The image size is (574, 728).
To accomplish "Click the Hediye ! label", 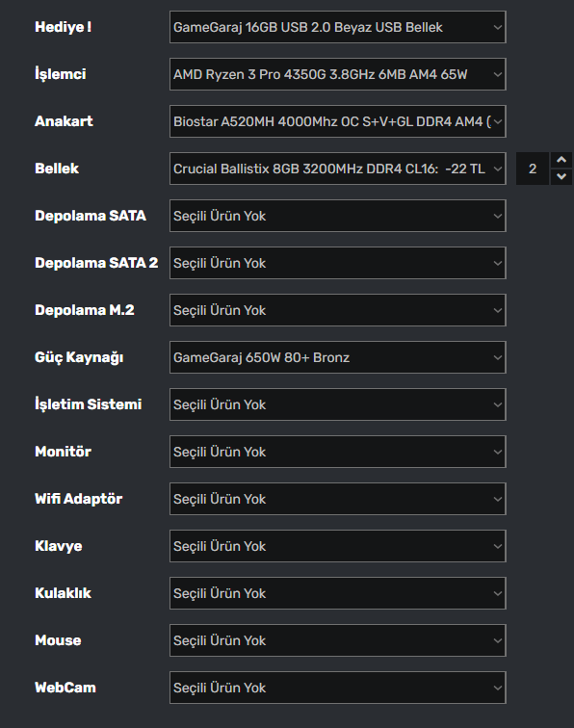I will pos(64,27).
